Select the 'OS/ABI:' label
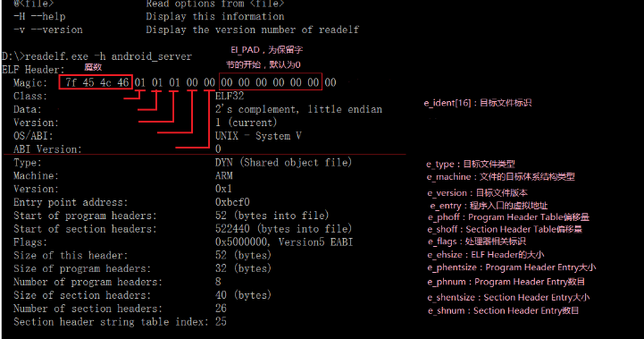 tap(33, 136)
